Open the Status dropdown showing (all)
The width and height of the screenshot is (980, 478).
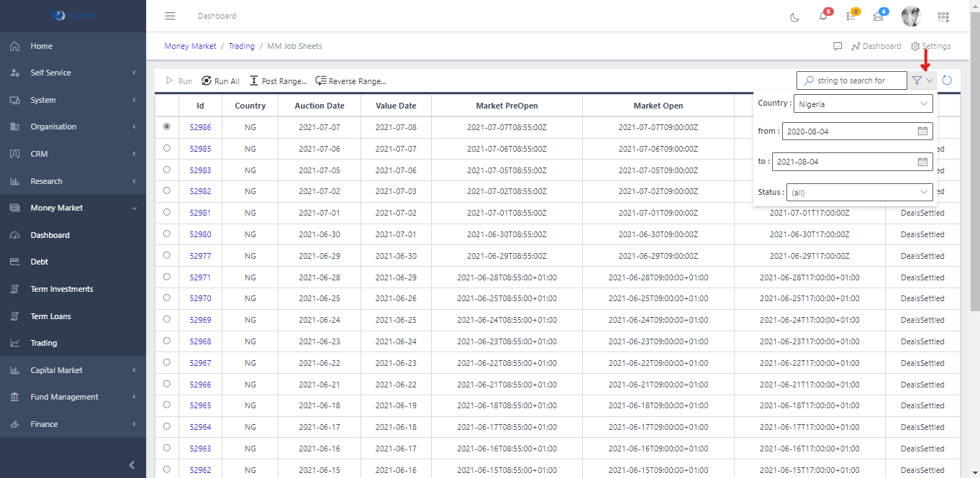click(860, 192)
